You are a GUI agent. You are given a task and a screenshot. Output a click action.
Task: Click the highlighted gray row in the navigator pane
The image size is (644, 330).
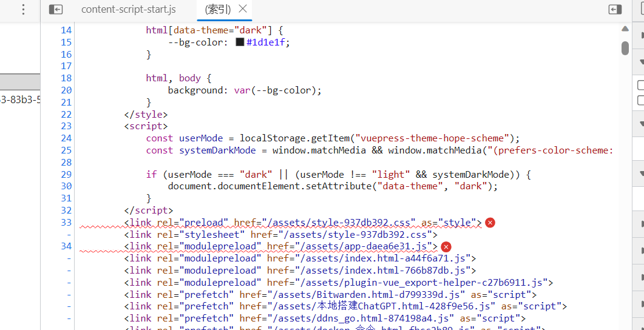tap(20, 82)
